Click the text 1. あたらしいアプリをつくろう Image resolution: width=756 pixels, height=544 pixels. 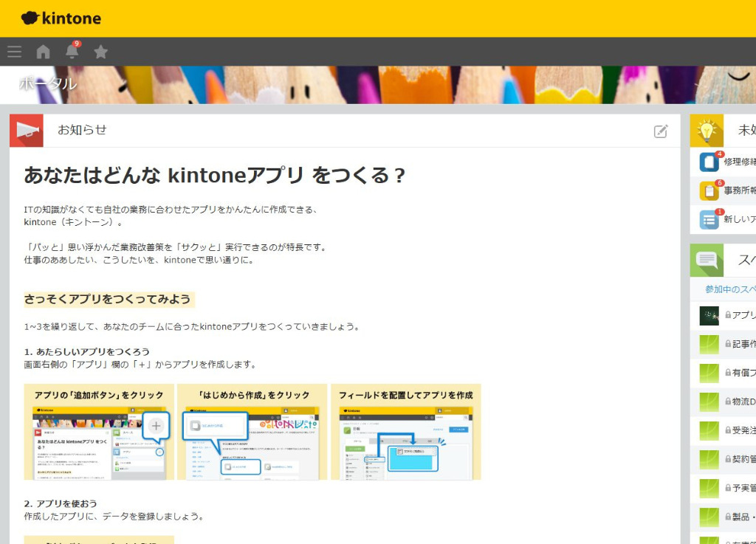point(87,352)
